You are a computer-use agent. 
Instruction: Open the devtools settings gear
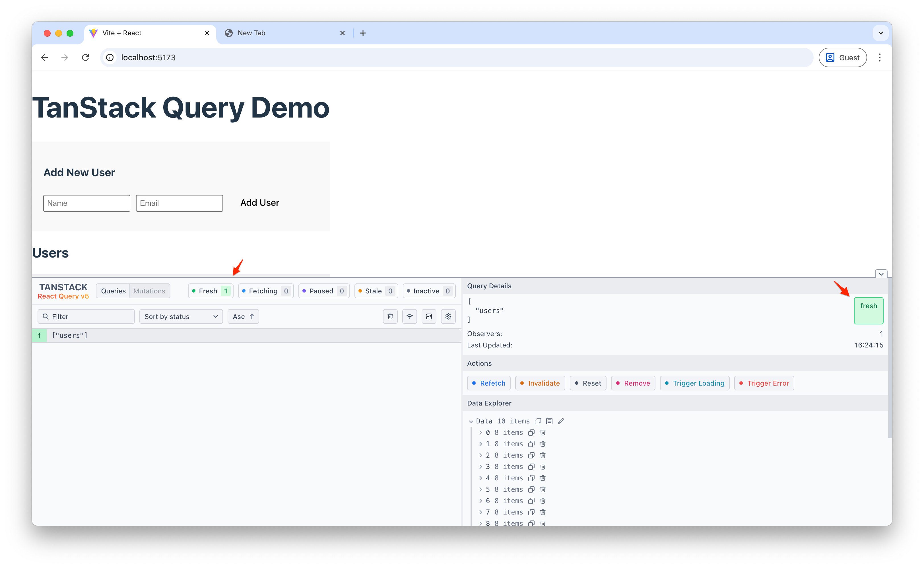pos(448,316)
